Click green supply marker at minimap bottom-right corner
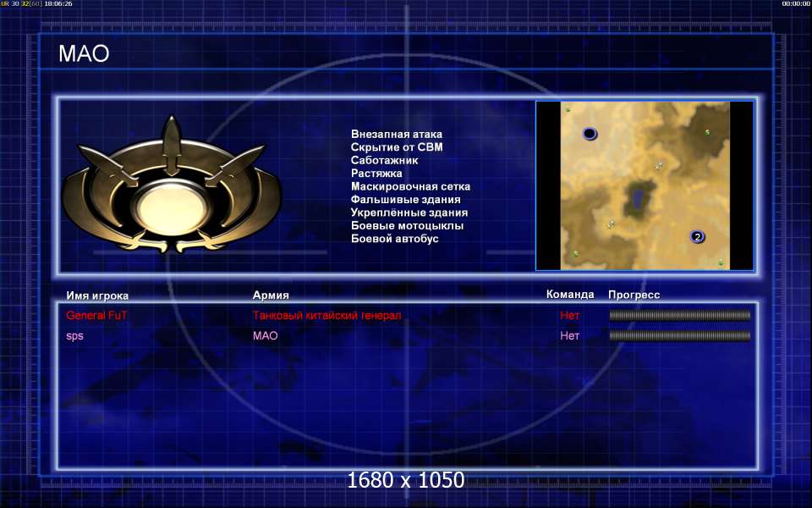Viewport: 812px width, 508px height. (x=721, y=262)
